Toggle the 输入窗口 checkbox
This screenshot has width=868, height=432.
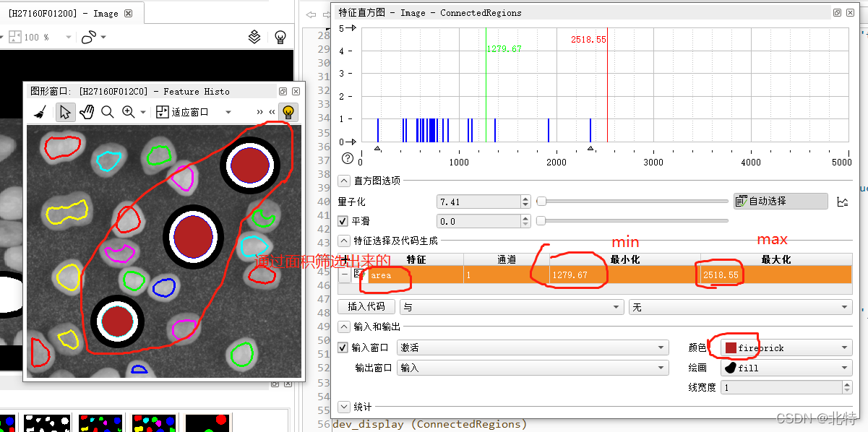(x=343, y=347)
